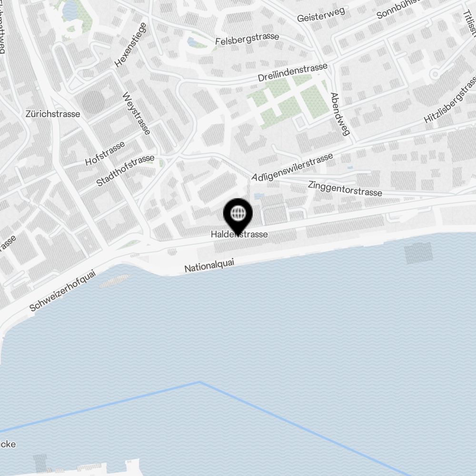Click the Nationalquai label along the lakeshore
The image size is (476, 476).
[x=209, y=266]
